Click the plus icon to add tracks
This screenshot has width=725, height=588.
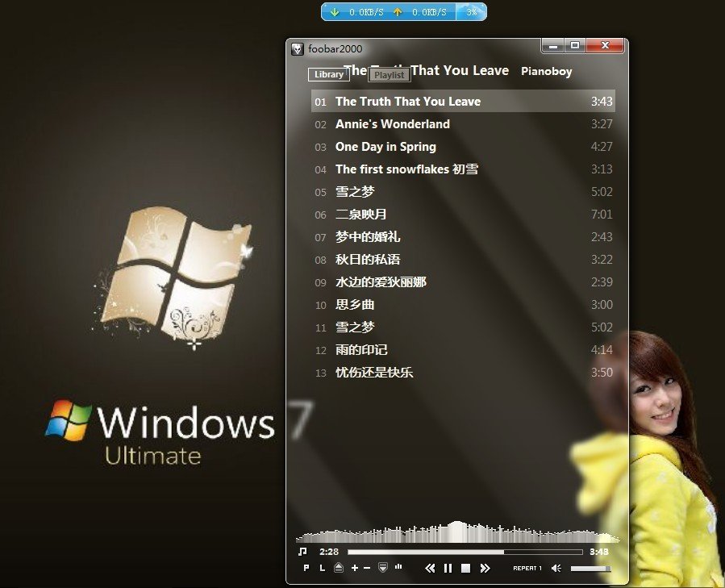point(354,569)
